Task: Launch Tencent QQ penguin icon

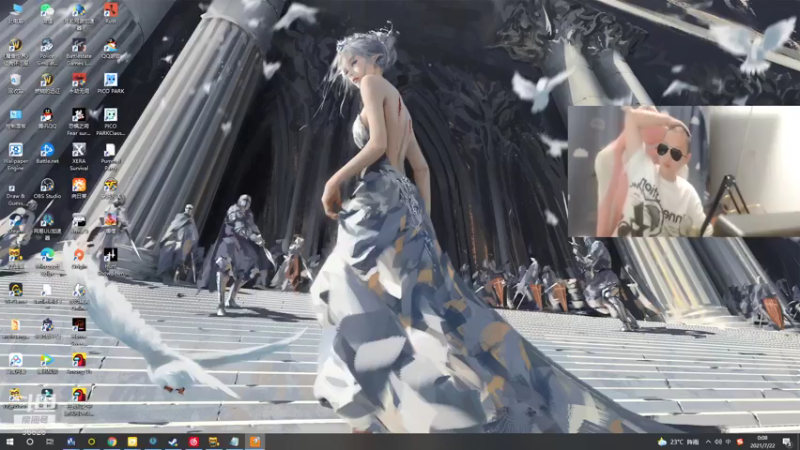Action: [47, 118]
